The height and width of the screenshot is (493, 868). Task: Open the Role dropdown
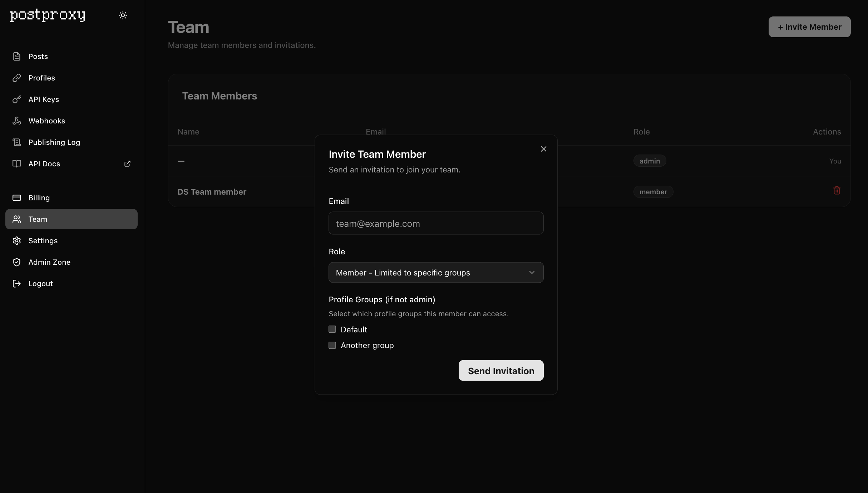[436, 273]
